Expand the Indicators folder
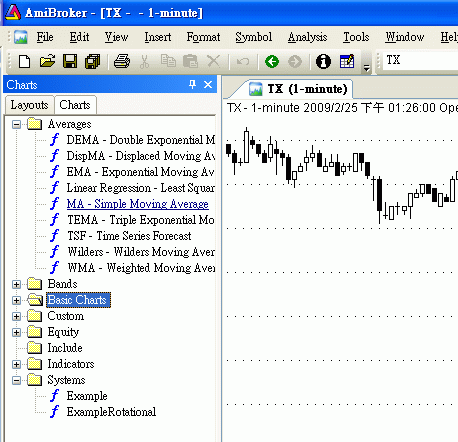This screenshot has width=458, height=442. 16,364
